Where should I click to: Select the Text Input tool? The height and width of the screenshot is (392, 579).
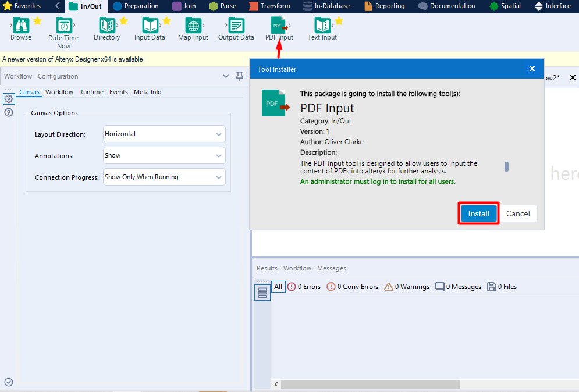click(322, 29)
